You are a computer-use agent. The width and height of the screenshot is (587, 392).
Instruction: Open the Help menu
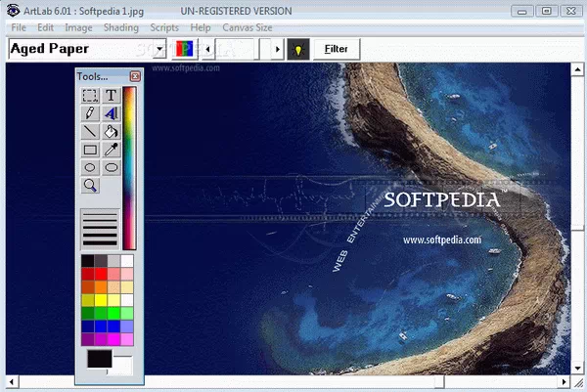coord(201,27)
